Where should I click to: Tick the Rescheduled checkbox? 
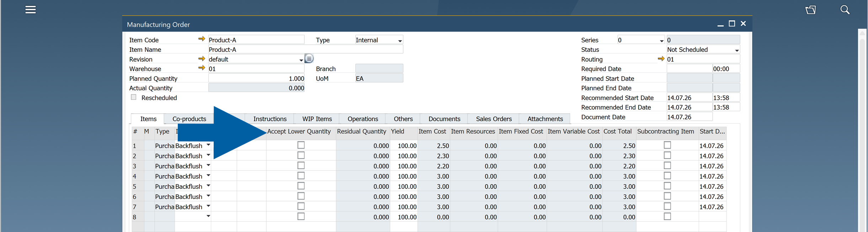pyautogui.click(x=134, y=97)
